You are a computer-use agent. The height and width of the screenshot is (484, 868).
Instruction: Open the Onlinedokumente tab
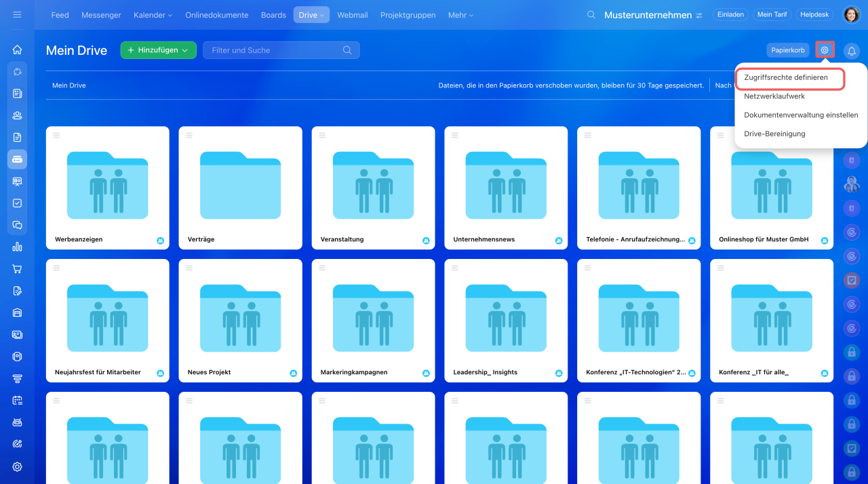click(x=216, y=15)
